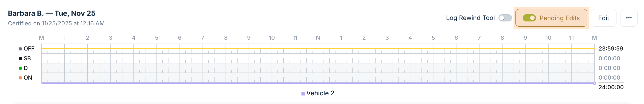The width and height of the screenshot is (644, 104).
Task: Click the Edit button
Action: pyautogui.click(x=603, y=18)
